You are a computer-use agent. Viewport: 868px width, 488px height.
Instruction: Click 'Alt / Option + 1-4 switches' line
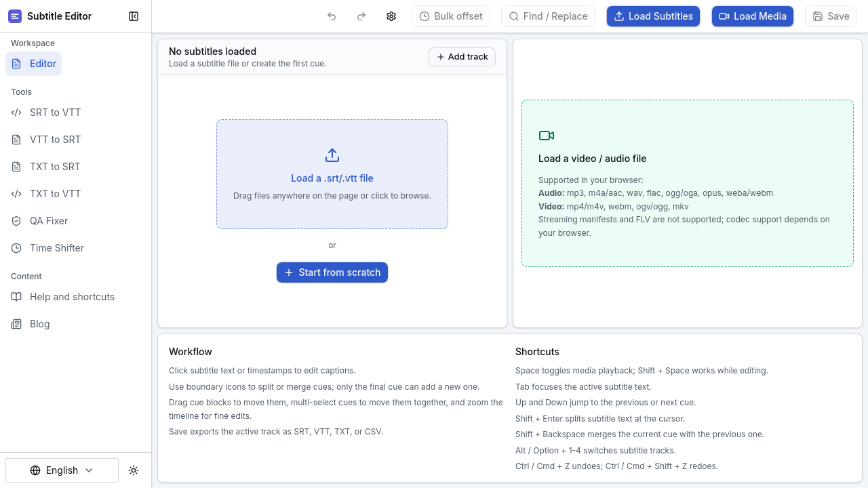pyautogui.click(x=595, y=451)
